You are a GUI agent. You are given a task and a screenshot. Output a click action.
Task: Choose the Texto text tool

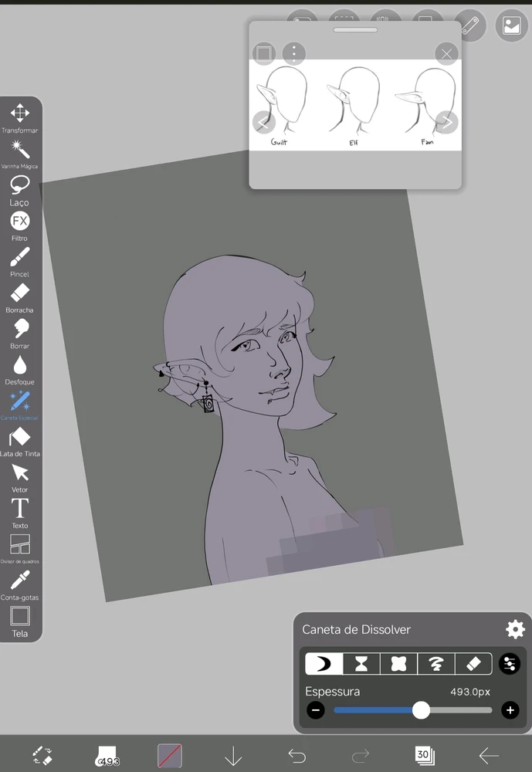click(x=20, y=513)
